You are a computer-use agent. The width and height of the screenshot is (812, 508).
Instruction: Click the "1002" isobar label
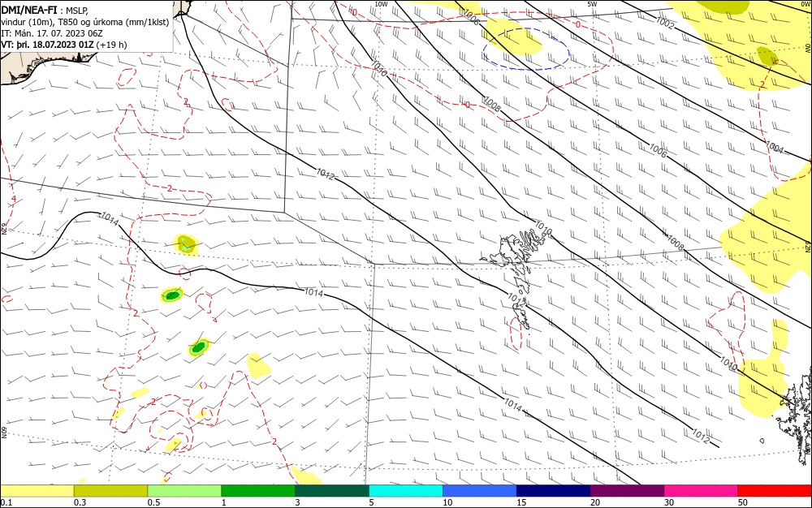665,22
